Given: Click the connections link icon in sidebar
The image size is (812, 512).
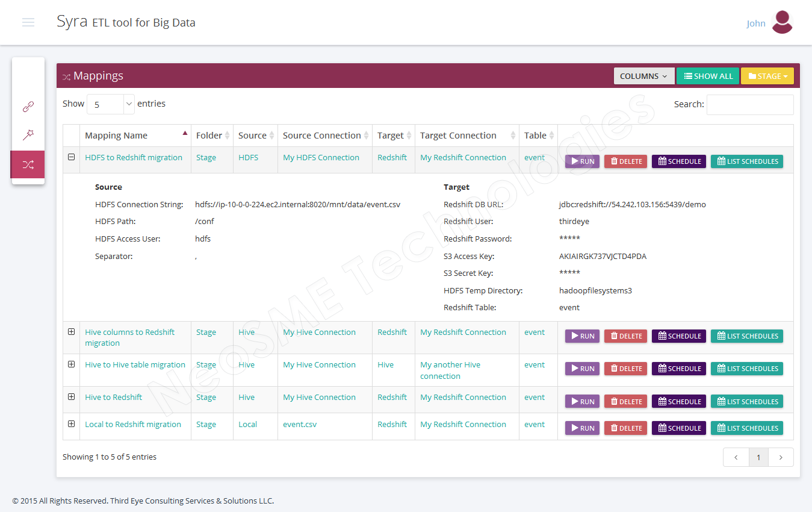Looking at the screenshot, I should (28, 107).
